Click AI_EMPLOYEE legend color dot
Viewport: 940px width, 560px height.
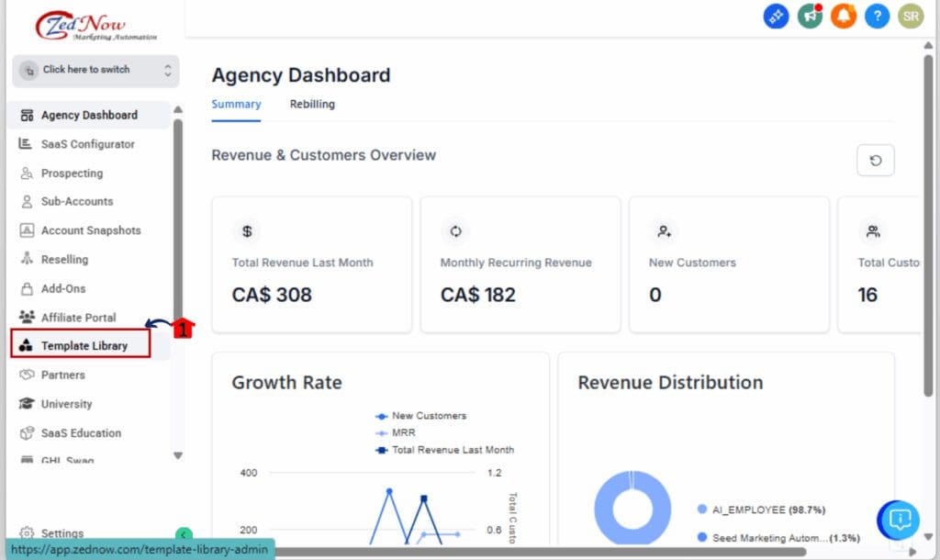pos(702,510)
